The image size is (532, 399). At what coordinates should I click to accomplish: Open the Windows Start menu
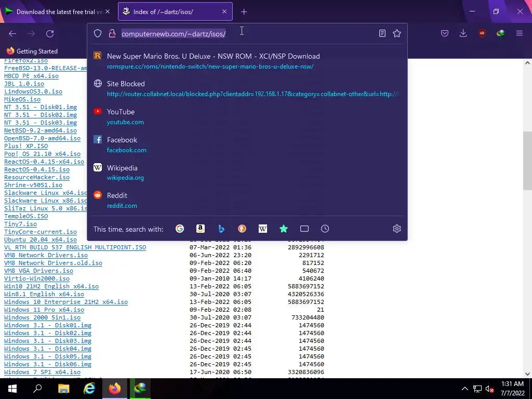12,389
